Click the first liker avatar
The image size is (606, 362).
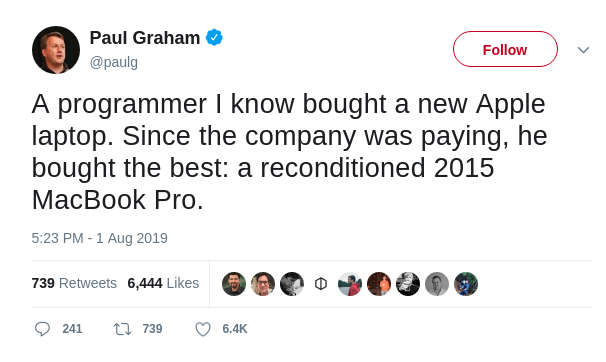(234, 284)
